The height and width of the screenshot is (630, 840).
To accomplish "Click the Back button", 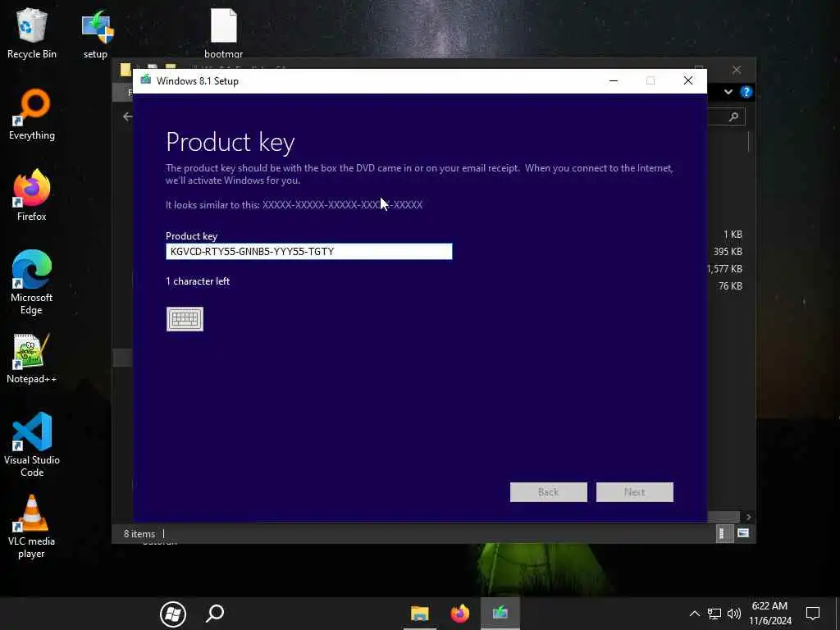I will click(549, 492).
